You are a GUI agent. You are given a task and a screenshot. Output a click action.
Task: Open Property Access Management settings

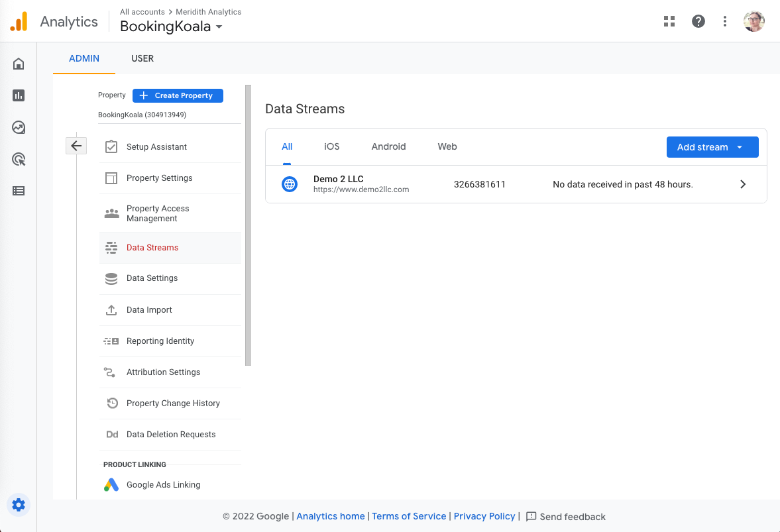[158, 213]
